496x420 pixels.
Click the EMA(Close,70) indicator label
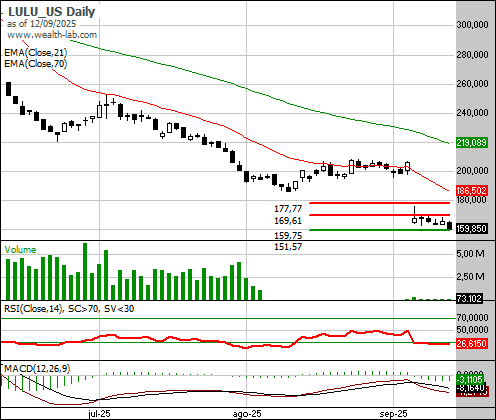pos(36,63)
